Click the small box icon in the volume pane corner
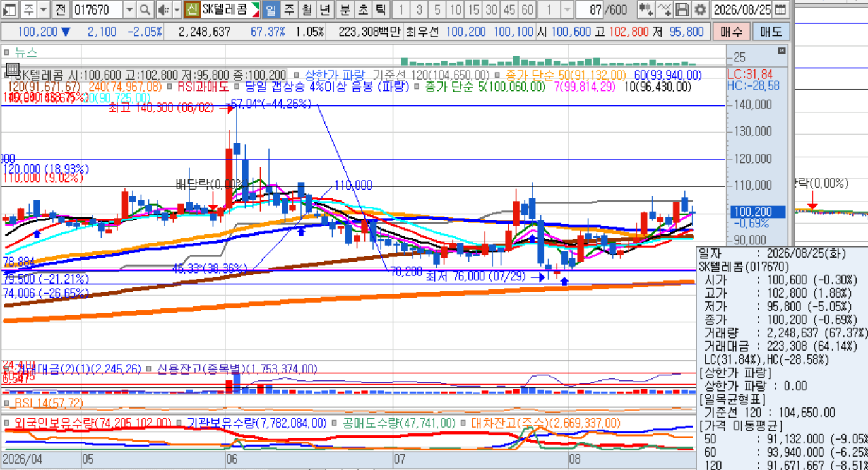 point(782,51)
